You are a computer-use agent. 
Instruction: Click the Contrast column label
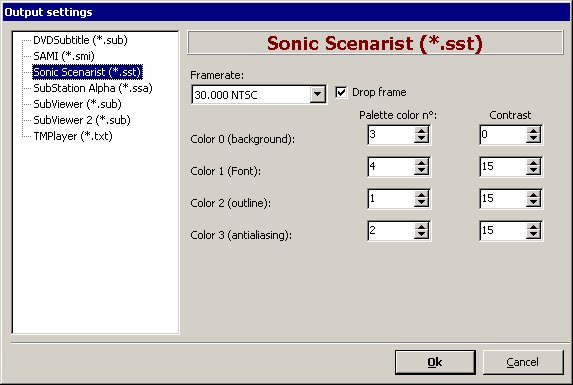click(510, 115)
